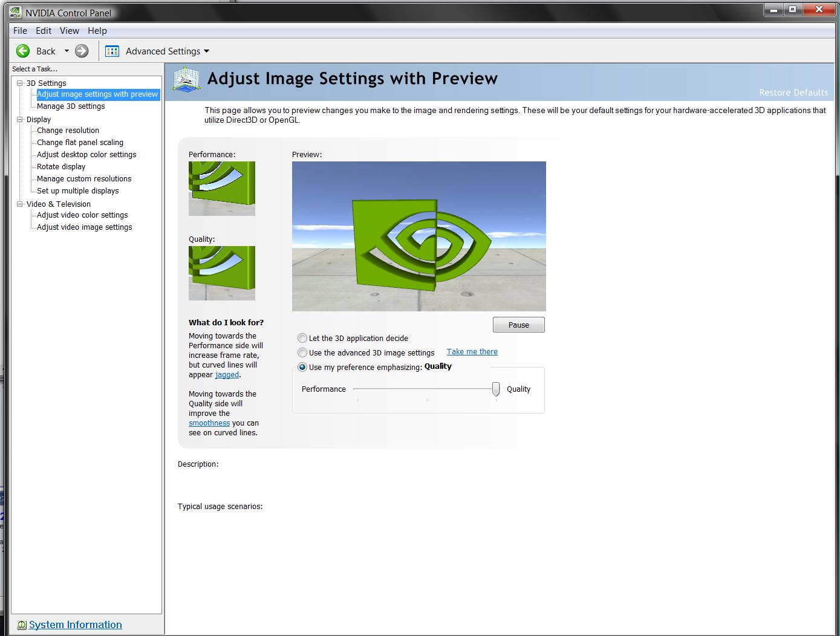Click the Take me there link

(472, 351)
